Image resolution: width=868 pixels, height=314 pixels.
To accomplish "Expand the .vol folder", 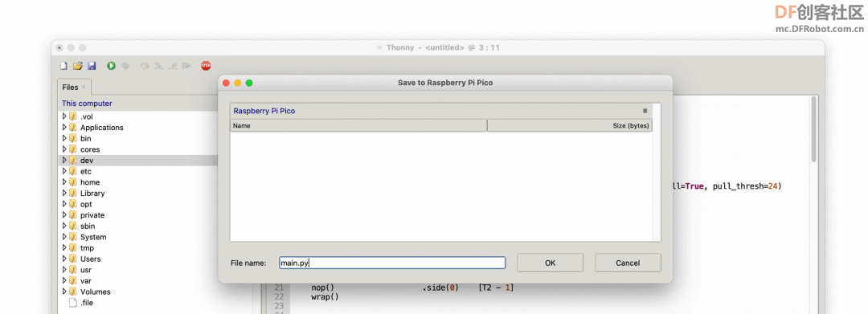I will pyautogui.click(x=64, y=116).
